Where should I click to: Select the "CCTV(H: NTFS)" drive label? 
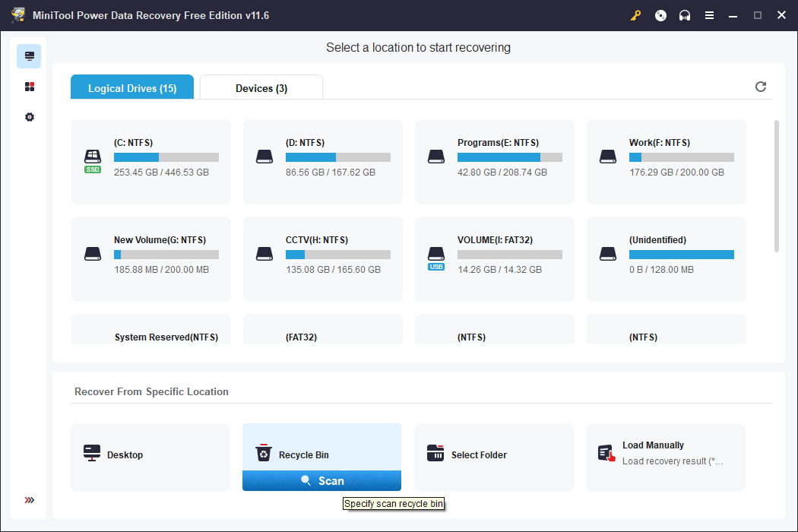pyautogui.click(x=317, y=240)
